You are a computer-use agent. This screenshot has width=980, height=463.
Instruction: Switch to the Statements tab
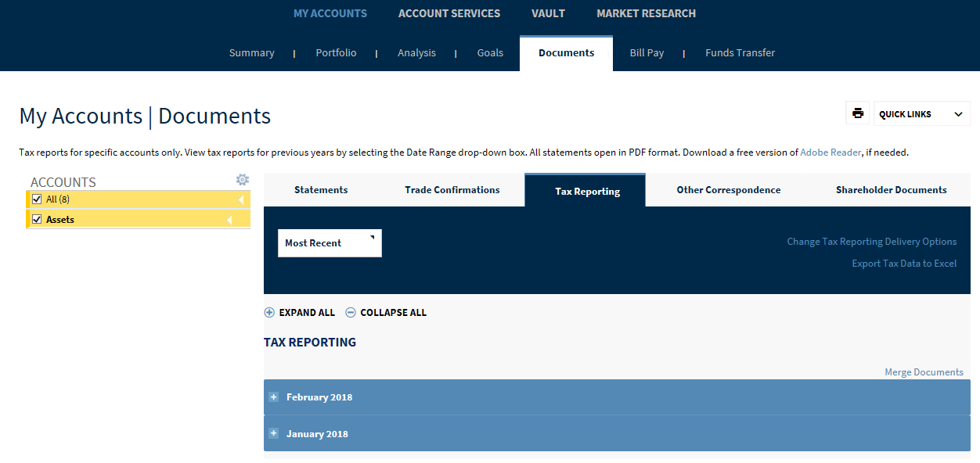pos(321,190)
